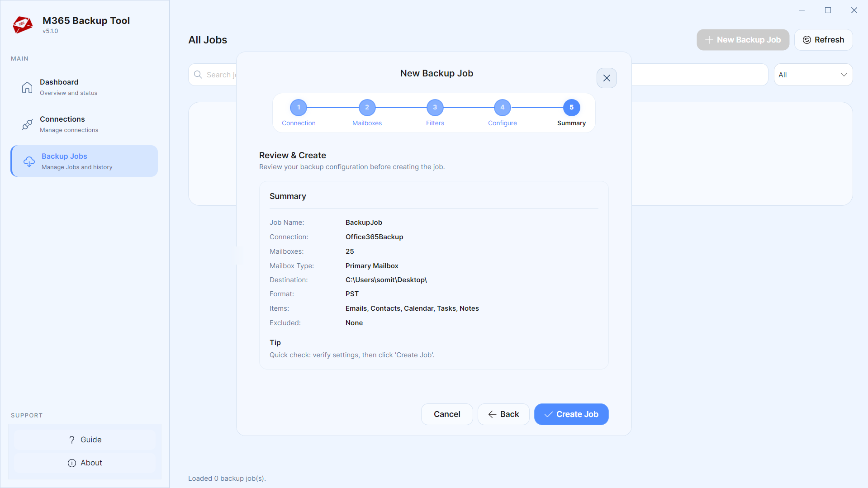This screenshot has height=488, width=868.
Task: Click the Guide question mark icon
Action: 71,440
